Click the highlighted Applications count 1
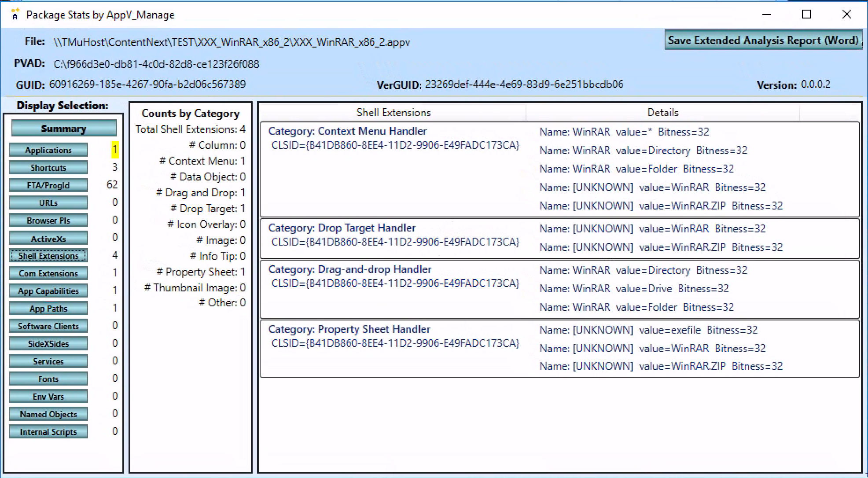 pos(115,150)
